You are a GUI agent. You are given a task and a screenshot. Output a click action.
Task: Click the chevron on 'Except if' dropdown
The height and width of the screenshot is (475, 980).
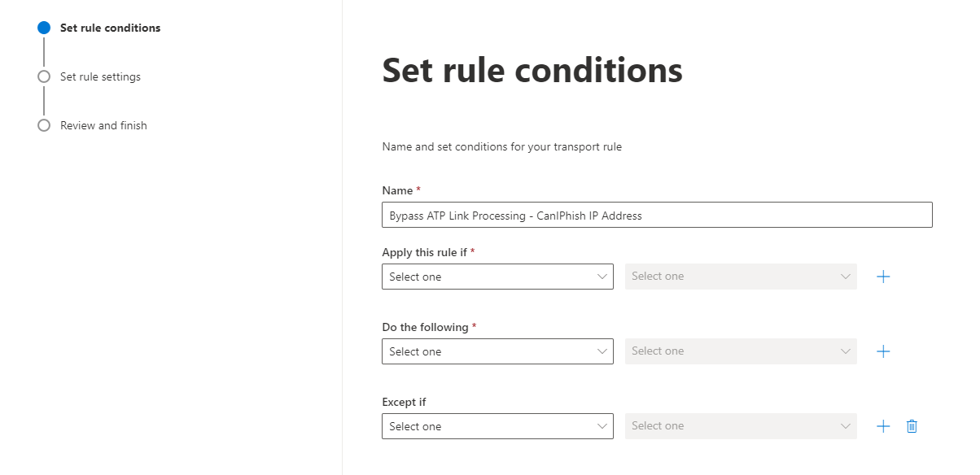pos(602,426)
